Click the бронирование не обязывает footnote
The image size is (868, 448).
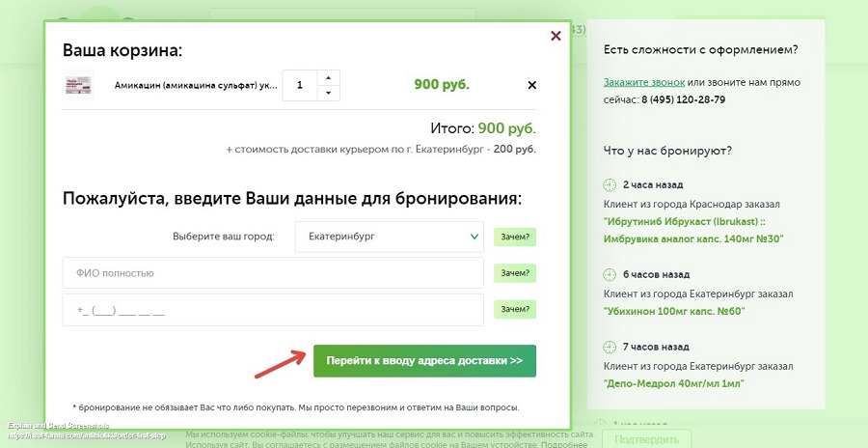click(296, 407)
